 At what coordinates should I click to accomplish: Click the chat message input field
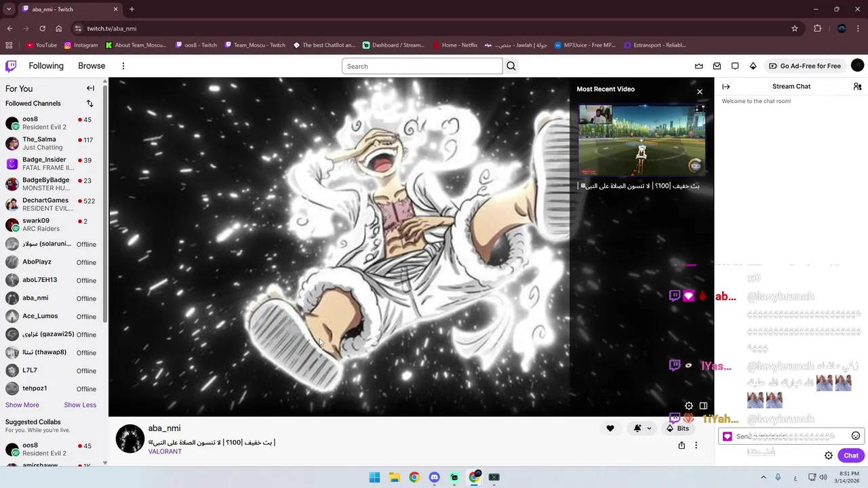click(x=791, y=436)
